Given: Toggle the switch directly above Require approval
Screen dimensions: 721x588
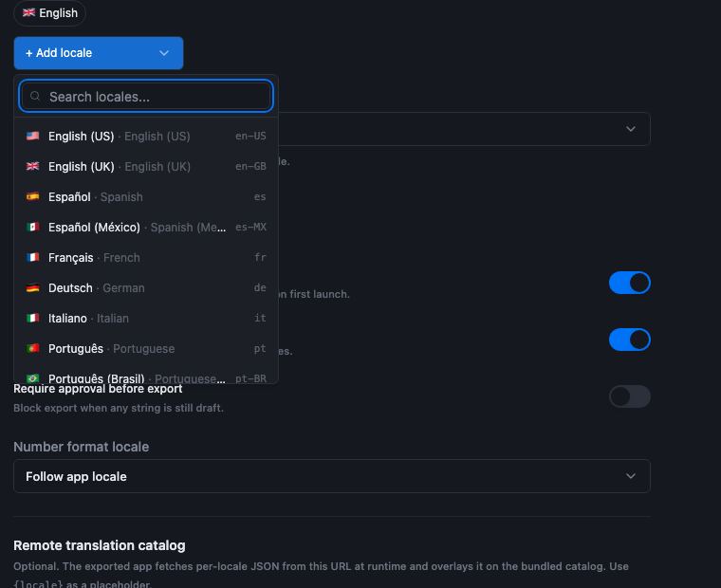Looking at the screenshot, I should coord(630,340).
